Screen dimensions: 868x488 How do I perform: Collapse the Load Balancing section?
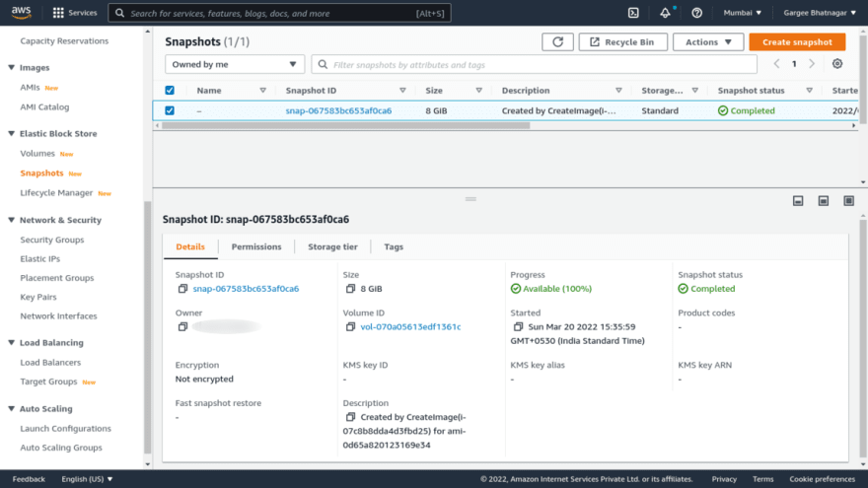(11, 342)
